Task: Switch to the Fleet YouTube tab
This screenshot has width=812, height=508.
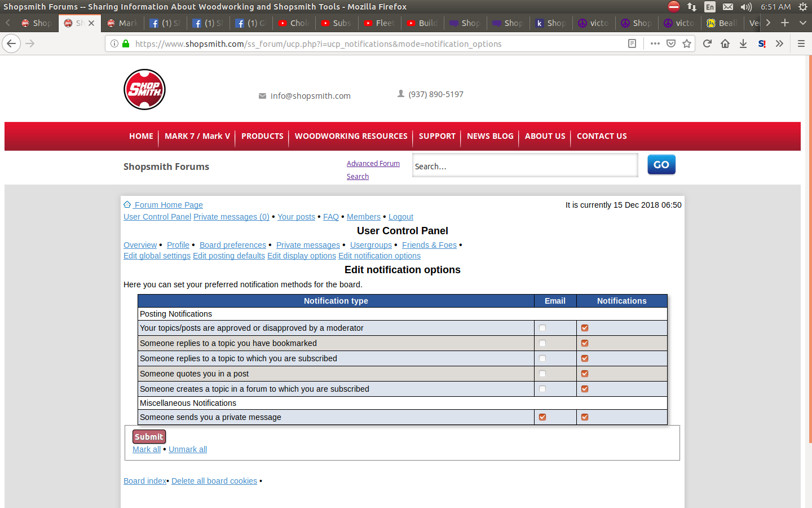Action: click(x=380, y=23)
